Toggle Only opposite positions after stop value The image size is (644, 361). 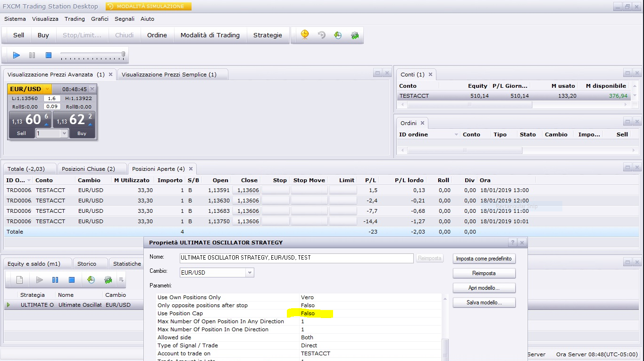tap(308, 305)
